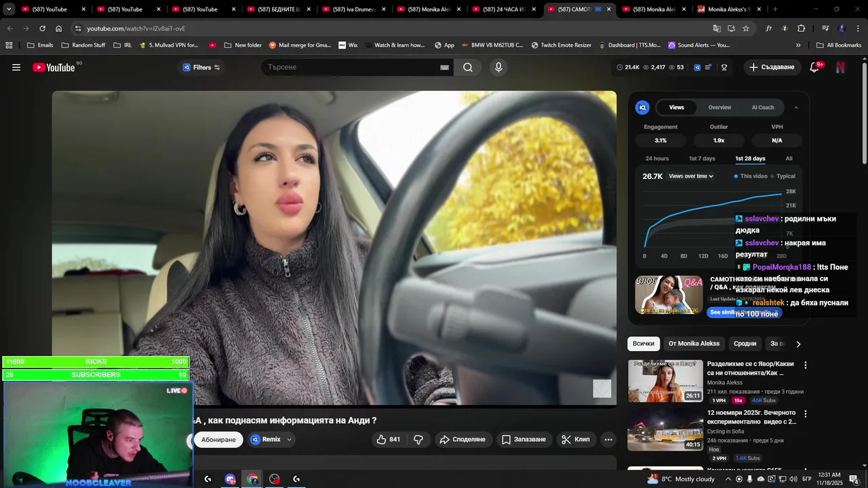Open account avatar menu
868x488 pixels.
(841, 67)
